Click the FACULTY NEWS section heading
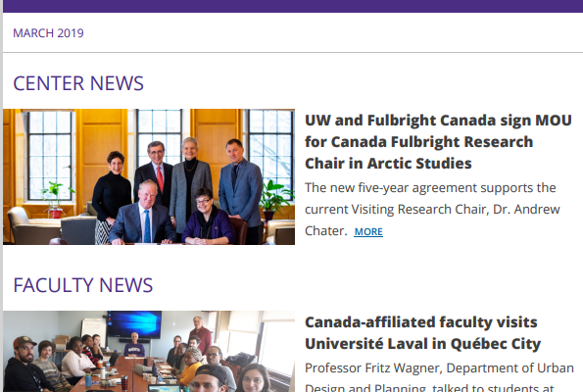The height and width of the screenshot is (392, 583). point(83,285)
